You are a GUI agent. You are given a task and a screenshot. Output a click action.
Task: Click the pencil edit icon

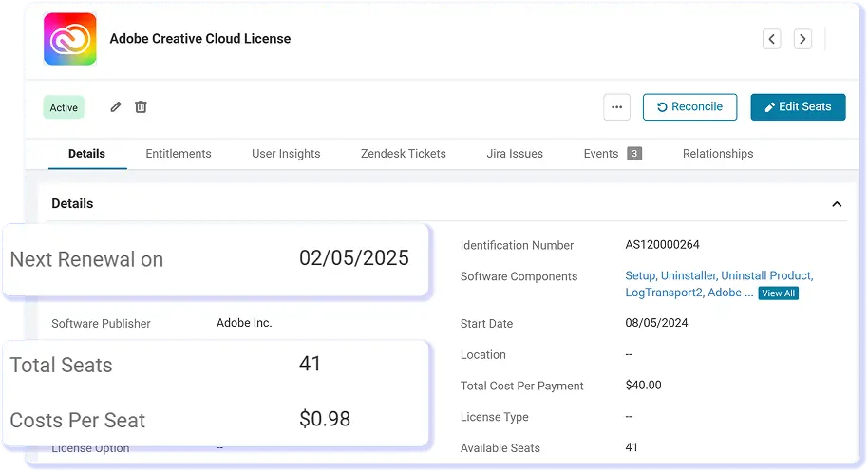[115, 106]
